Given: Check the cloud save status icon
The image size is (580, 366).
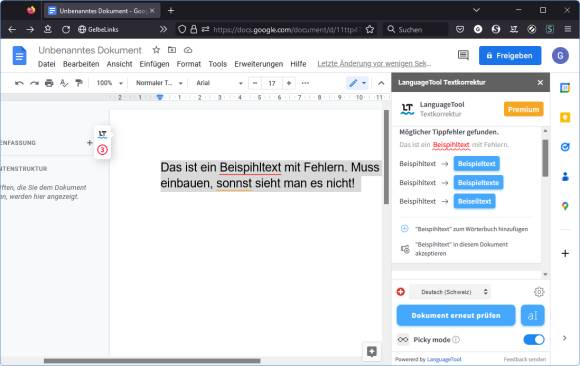Looking at the screenshot, I should (188, 50).
